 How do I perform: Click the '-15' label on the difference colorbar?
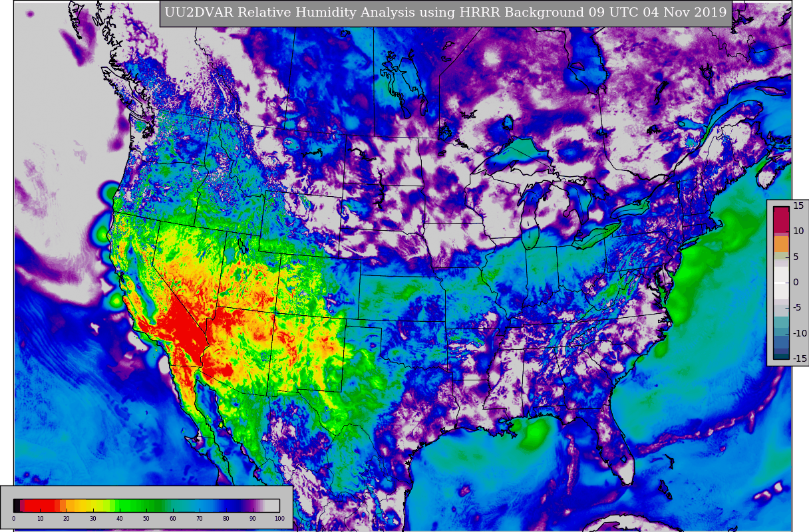coord(800,358)
